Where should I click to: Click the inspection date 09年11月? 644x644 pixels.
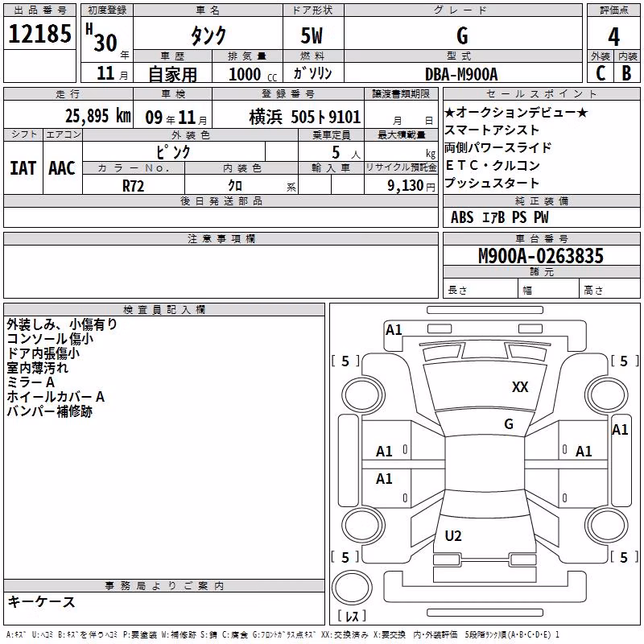pyautogui.click(x=176, y=118)
